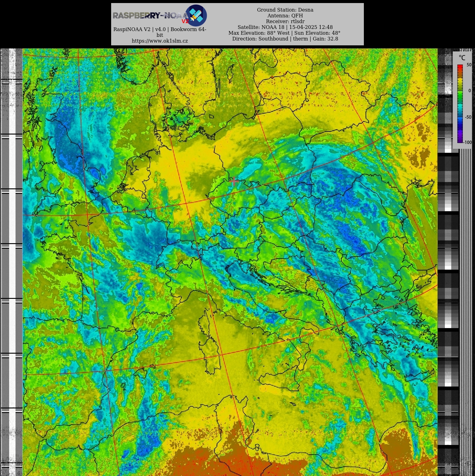Open the https://www.ok1slm.cz link
The width and height of the screenshot is (475, 476).
[160, 41]
